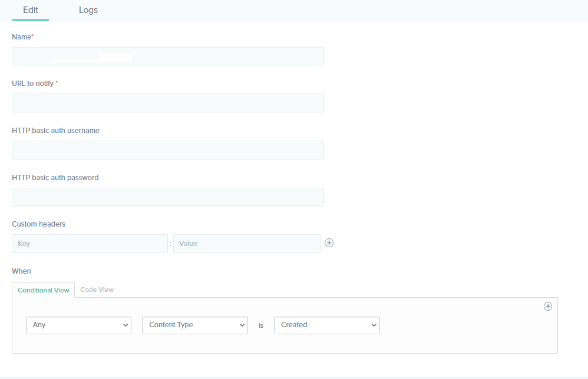
Task: Click the When label
Action: [x=21, y=271]
